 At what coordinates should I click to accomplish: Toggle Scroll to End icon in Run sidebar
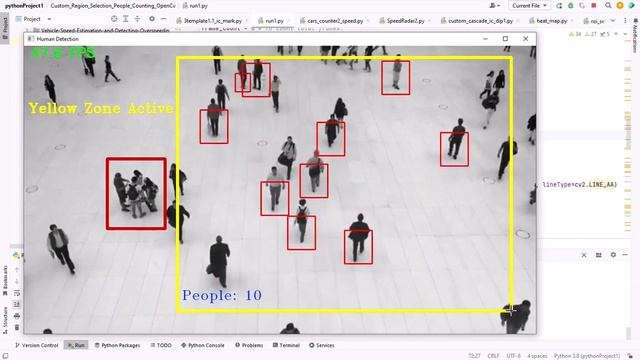click(x=17, y=304)
